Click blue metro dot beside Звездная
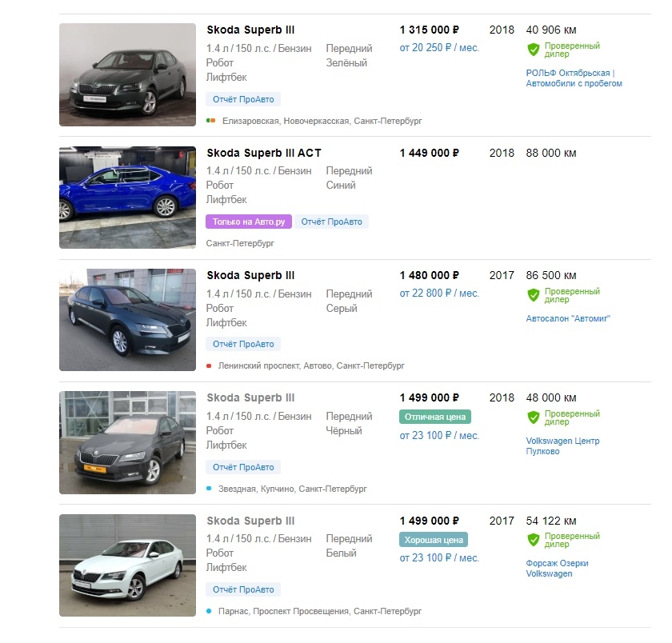 click(x=209, y=489)
